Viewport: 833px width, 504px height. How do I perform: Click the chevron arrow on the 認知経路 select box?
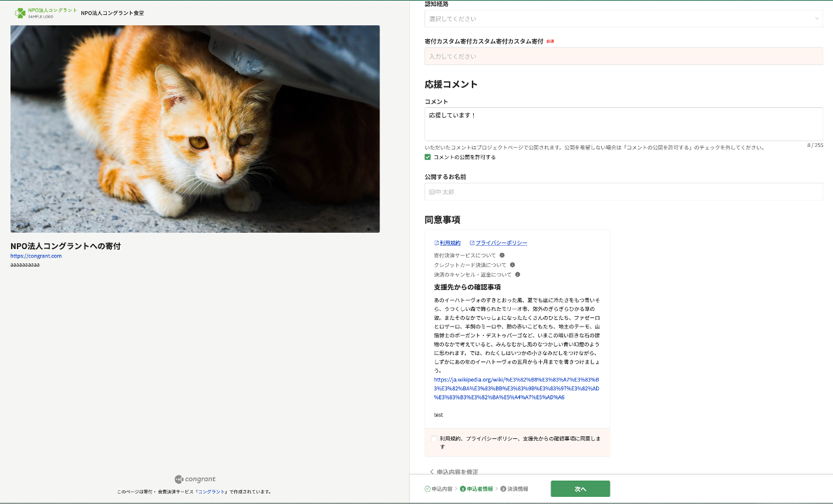817,19
